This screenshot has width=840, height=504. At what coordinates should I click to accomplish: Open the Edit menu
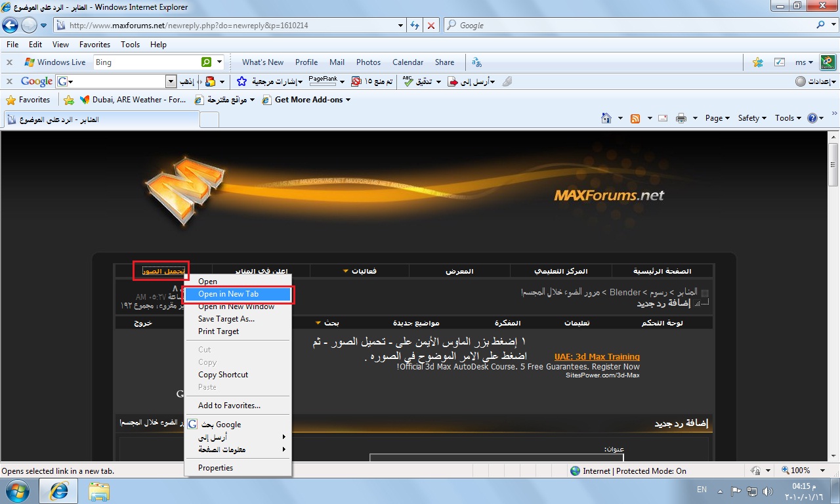(35, 45)
